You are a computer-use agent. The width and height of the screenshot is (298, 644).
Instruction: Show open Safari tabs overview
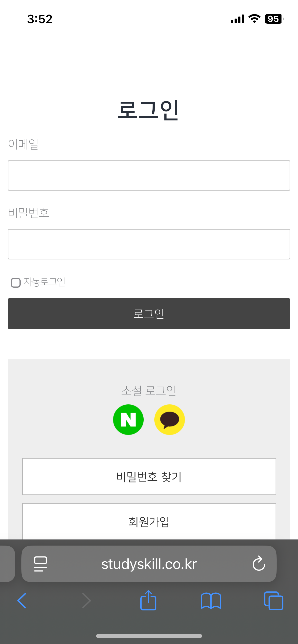(x=274, y=601)
